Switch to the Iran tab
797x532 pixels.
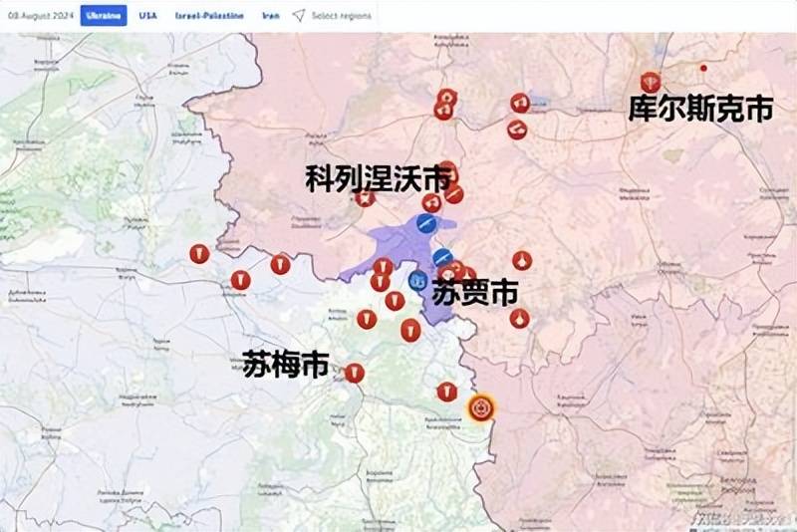(271, 16)
